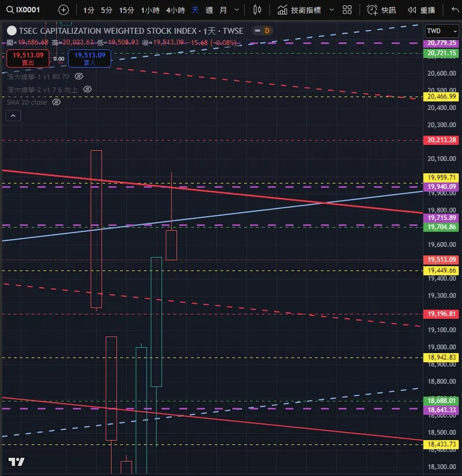The width and height of the screenshot is (462, 476).
Task: Click the 19,513.09 current price label
Action: pos(441,260)
